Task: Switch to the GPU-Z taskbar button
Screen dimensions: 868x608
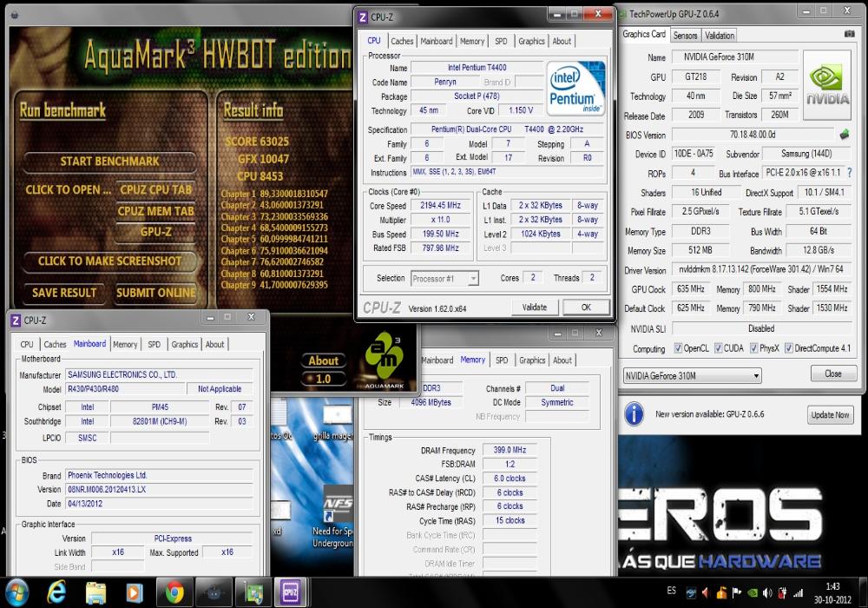Action: point(253,593)
